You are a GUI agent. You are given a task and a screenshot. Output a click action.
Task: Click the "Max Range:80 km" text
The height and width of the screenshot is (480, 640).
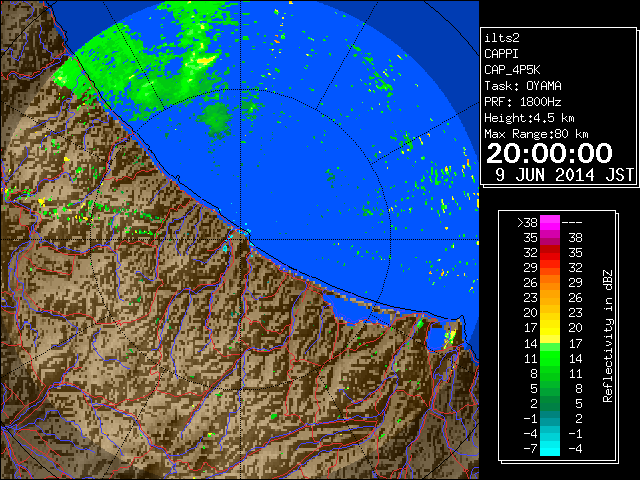(x=536, y=134)
